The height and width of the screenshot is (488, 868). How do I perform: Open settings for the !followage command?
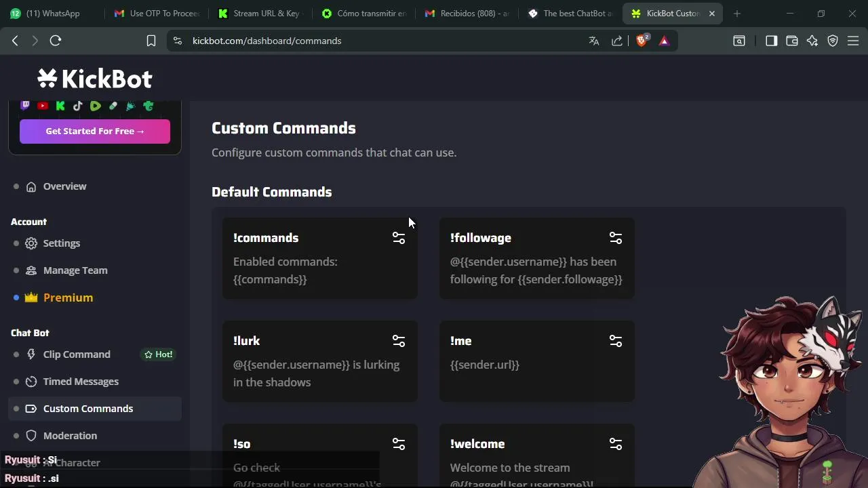pos(616,238)
